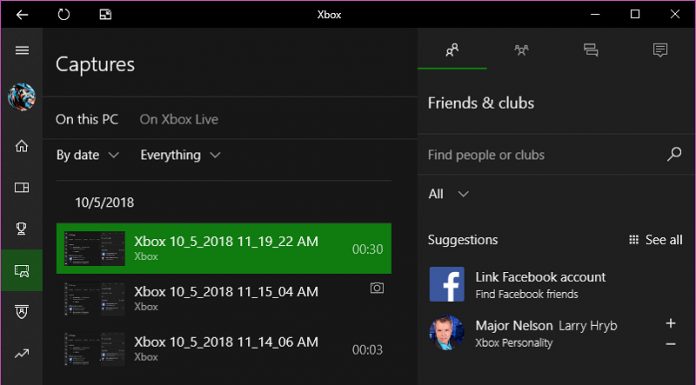The height and width of the screenshot is (385, 696).
Task: Add Major Nelson with plus button
Action: (x=671, y=323)
